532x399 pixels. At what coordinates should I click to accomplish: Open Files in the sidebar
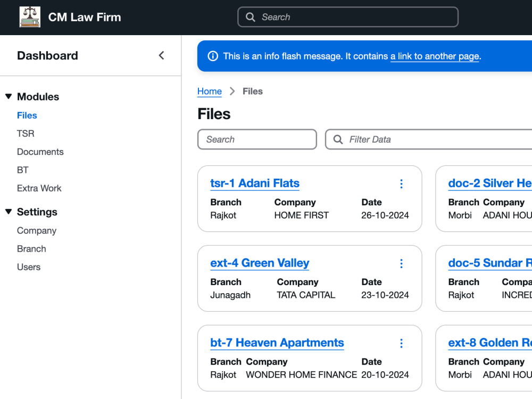pos(27,115)
